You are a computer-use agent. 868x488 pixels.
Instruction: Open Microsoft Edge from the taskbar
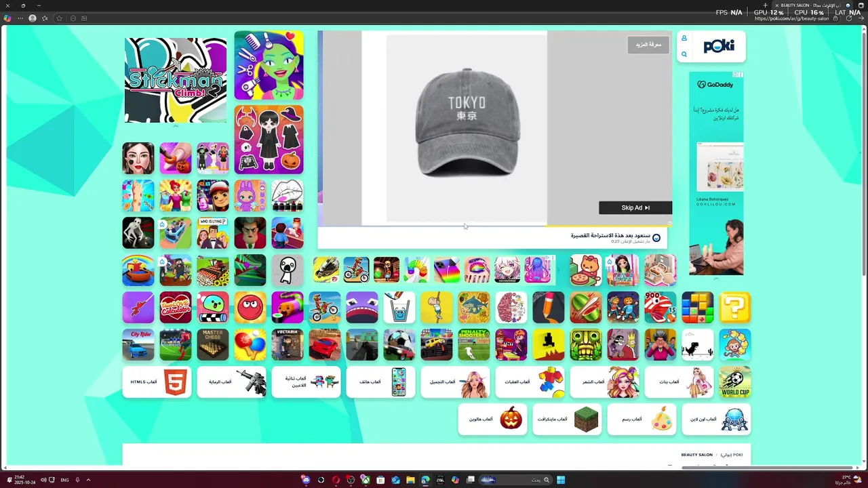pyautogui.click(x=425, y=480)
